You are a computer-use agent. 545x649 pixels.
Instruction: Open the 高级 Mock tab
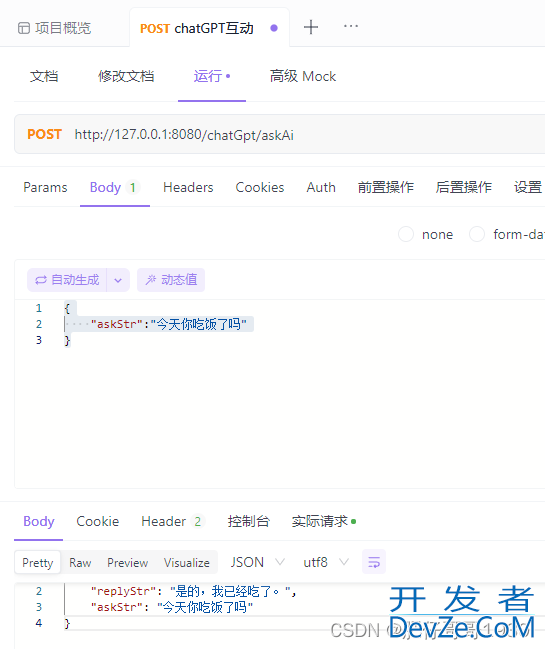[303, 76]
